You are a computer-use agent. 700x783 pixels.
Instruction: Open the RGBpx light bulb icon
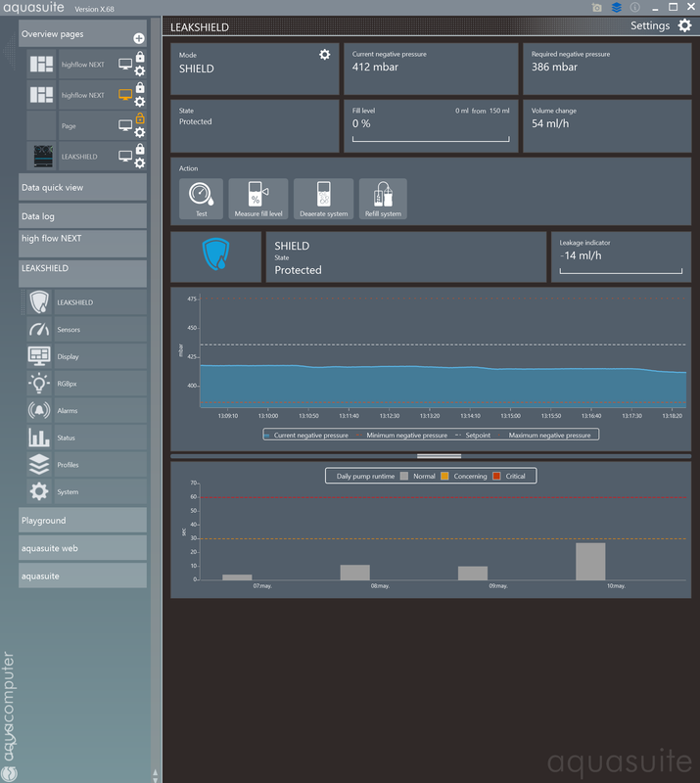tap(39, 384)
